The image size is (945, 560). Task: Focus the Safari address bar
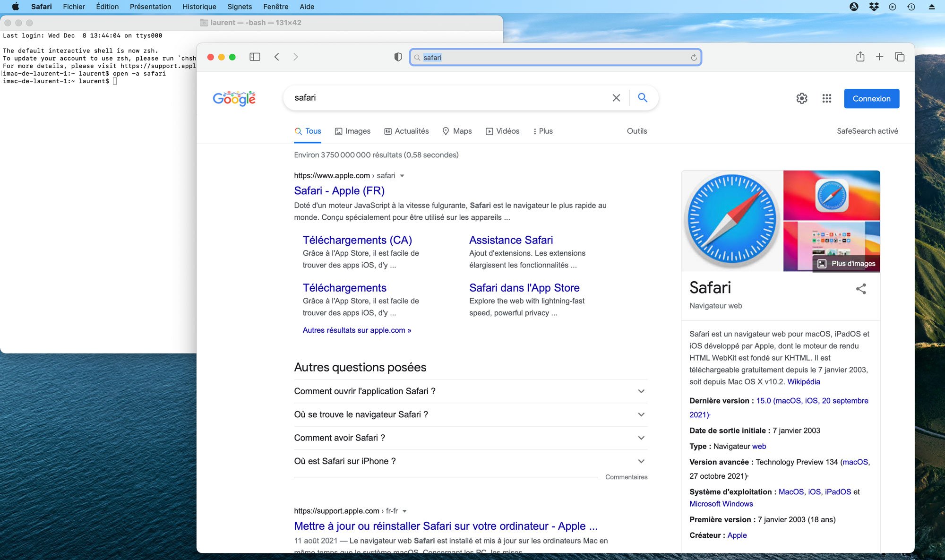pyautogui.click(x=555, y=58)
